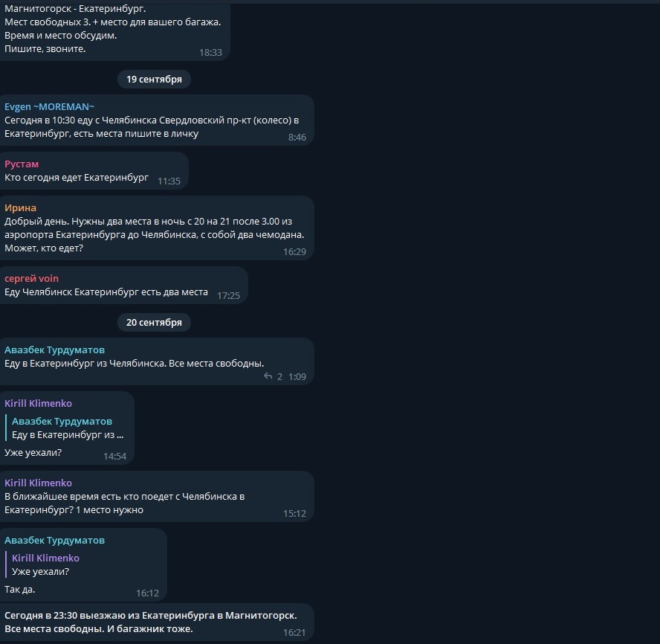Screen dimensions: 660x644
Task: Select 'Еду Челябинск Екатеринбург есть два места' message
Action: pos(123,285)
